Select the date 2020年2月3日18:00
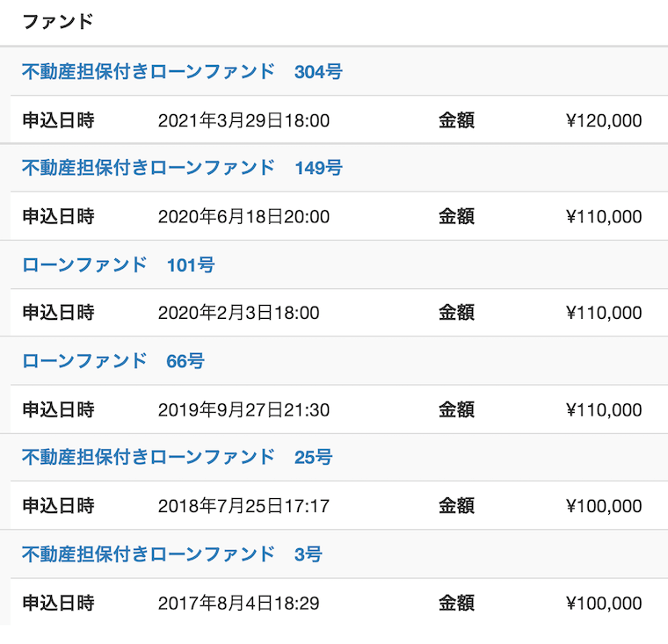The width and height of the screenshot is (668, 644). [238, 313]
